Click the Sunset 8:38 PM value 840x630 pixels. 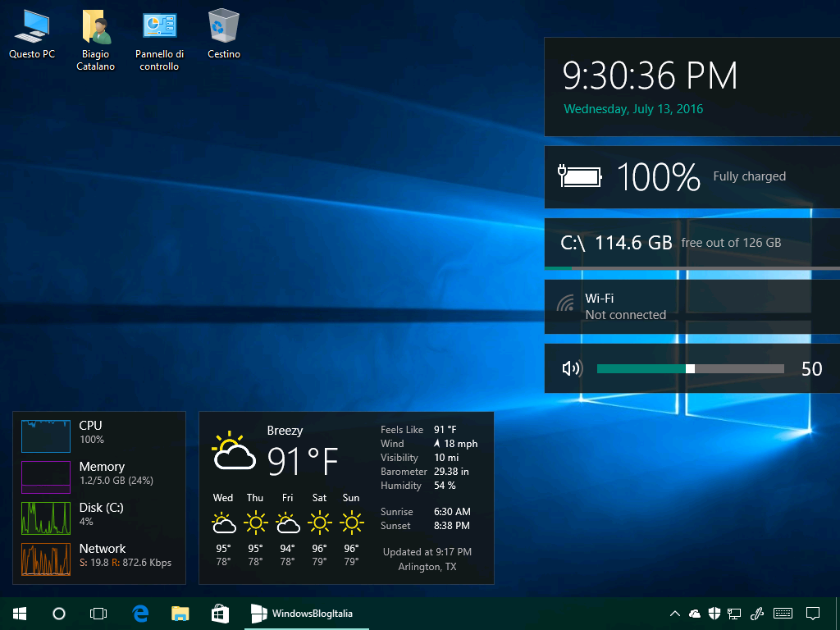[452, 526]
